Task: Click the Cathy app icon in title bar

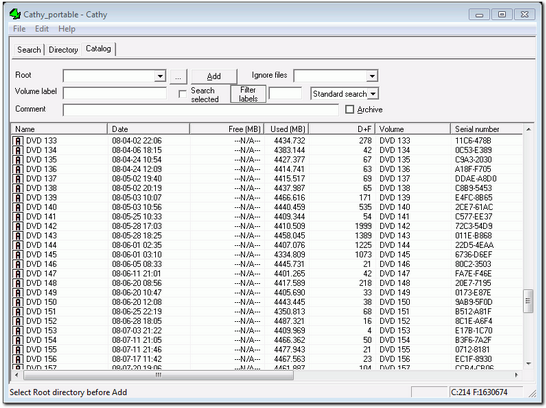Action: point(15,14)
